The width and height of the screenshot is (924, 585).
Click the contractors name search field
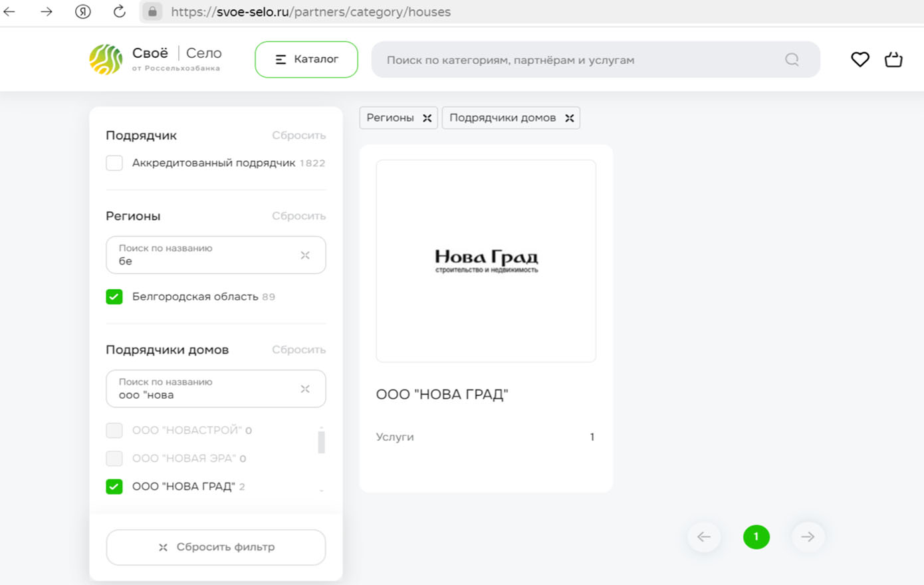(x=216, y=388)
